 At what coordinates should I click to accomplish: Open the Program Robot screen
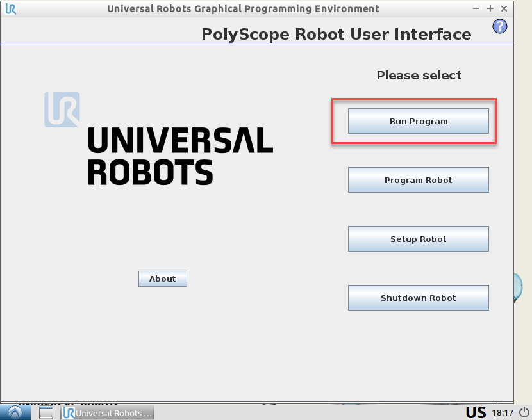click(x=419, y=180)
